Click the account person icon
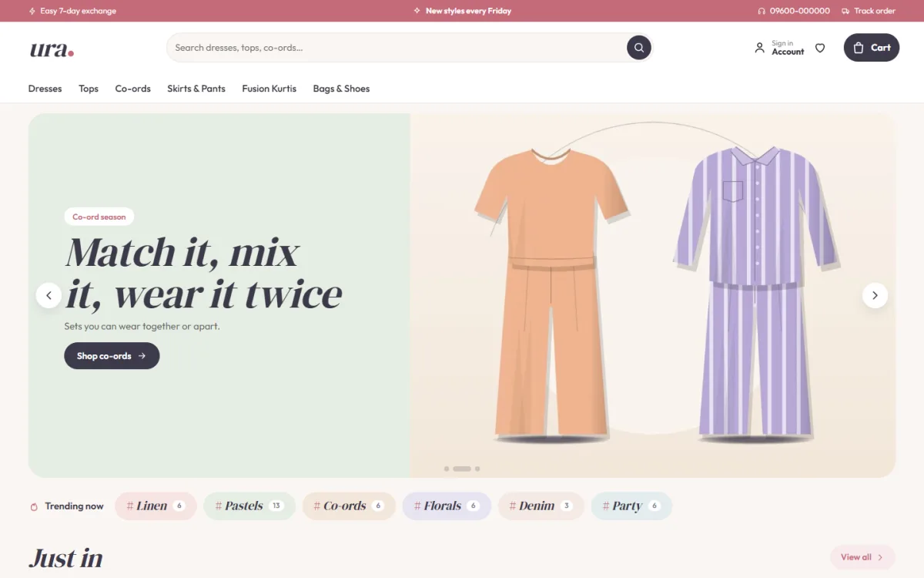 [759, 48]
